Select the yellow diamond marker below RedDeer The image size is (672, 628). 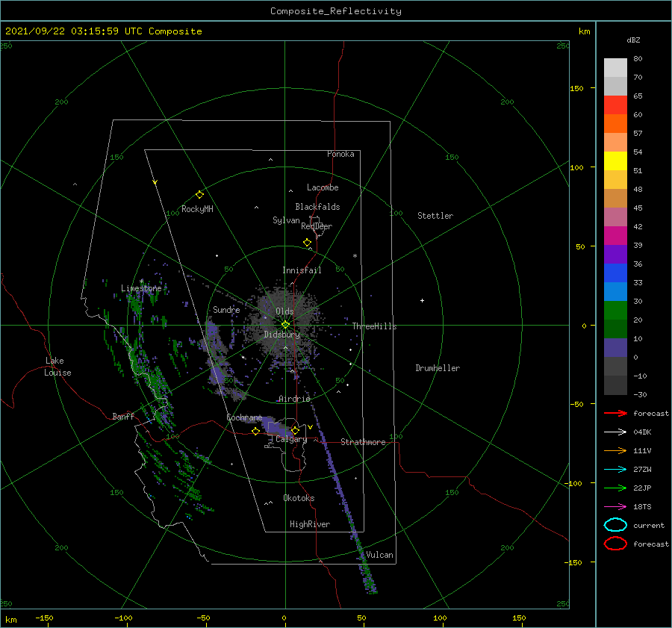308,243
